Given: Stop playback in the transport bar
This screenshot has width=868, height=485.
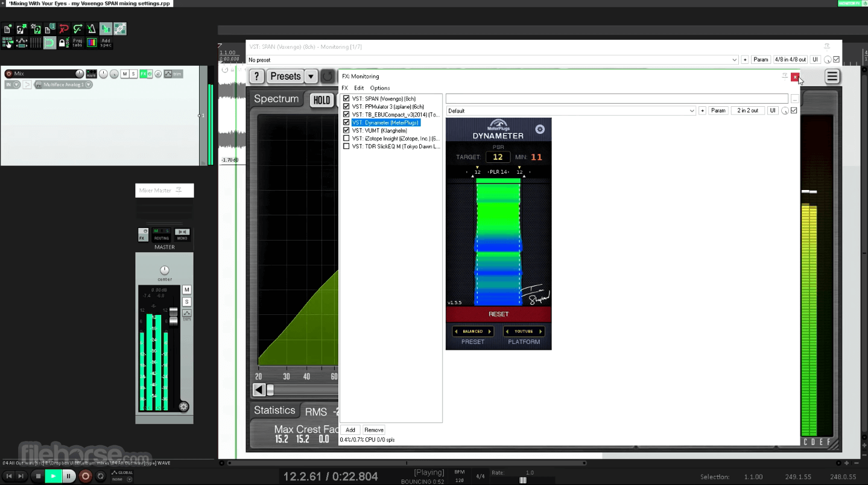Looking at the screenshot, I should pos(38,476).
